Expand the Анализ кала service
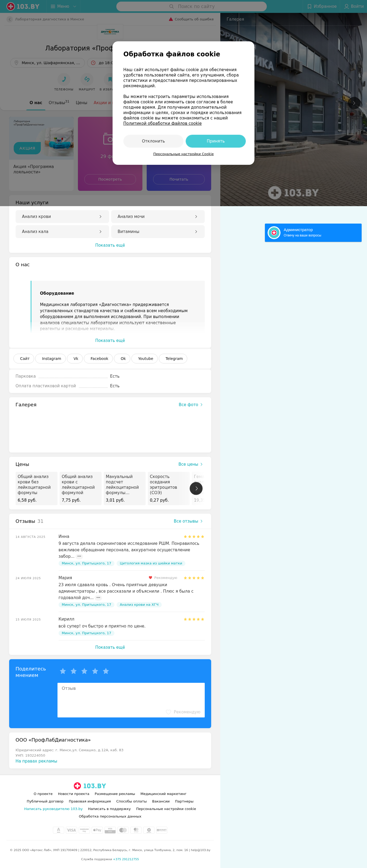The image size is (367, 868). click(62, 231)
